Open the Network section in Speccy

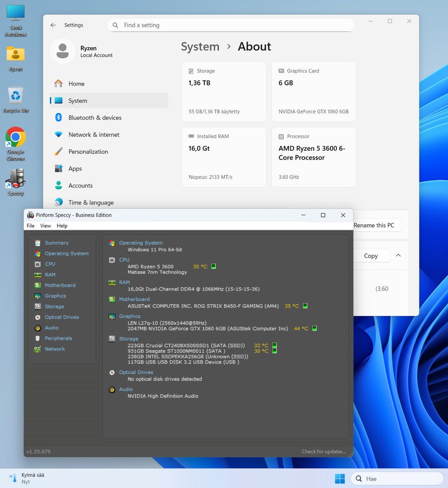pyautogui.click(x=55, y=349)
